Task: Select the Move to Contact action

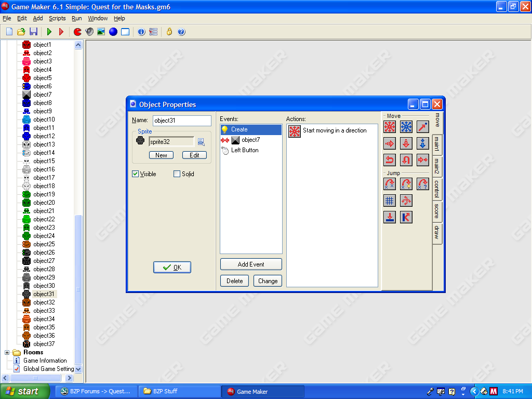Action: (x=390, y=217)
